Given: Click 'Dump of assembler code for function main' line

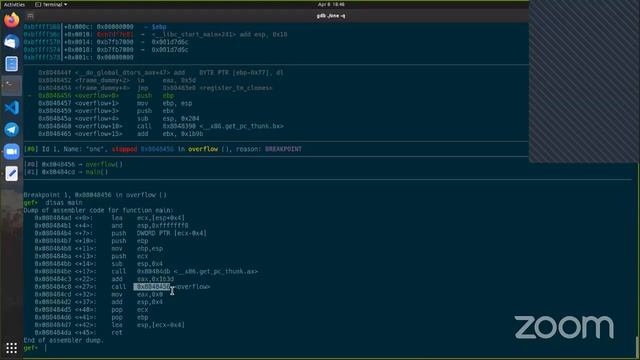Looking at the screenshot, I should (98, 211).
